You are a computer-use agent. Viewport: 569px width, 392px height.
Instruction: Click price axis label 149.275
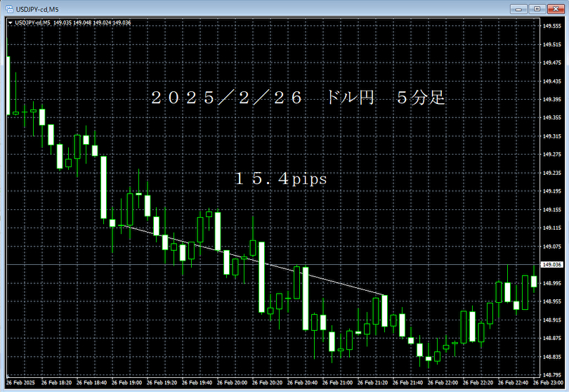point(552,155)
